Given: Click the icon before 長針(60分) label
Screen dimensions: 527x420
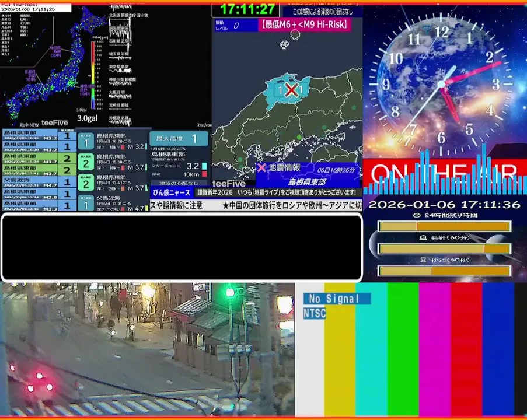Looking at the screenshot, I should (x=423, y=237).
